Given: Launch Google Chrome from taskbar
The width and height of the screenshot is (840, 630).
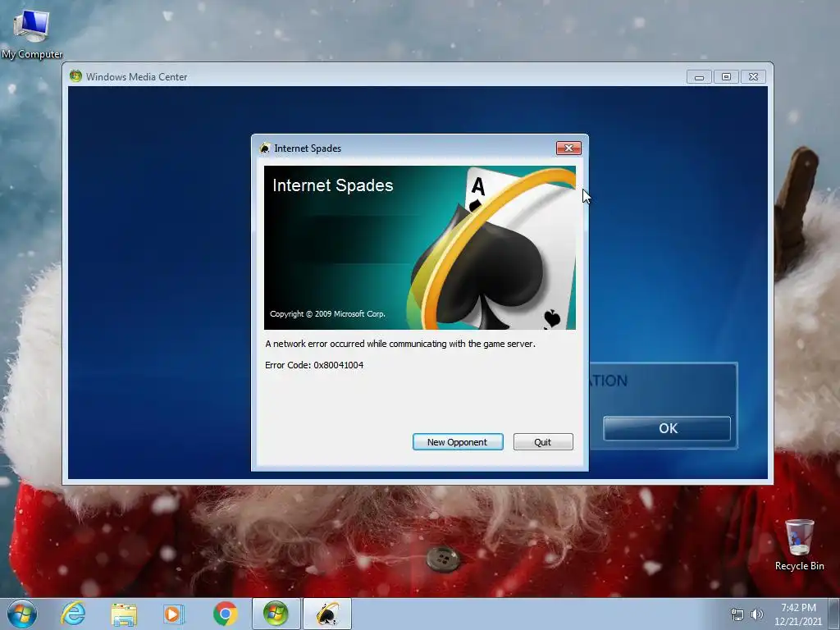Looking at the screenshot, I should pos(225,614).
